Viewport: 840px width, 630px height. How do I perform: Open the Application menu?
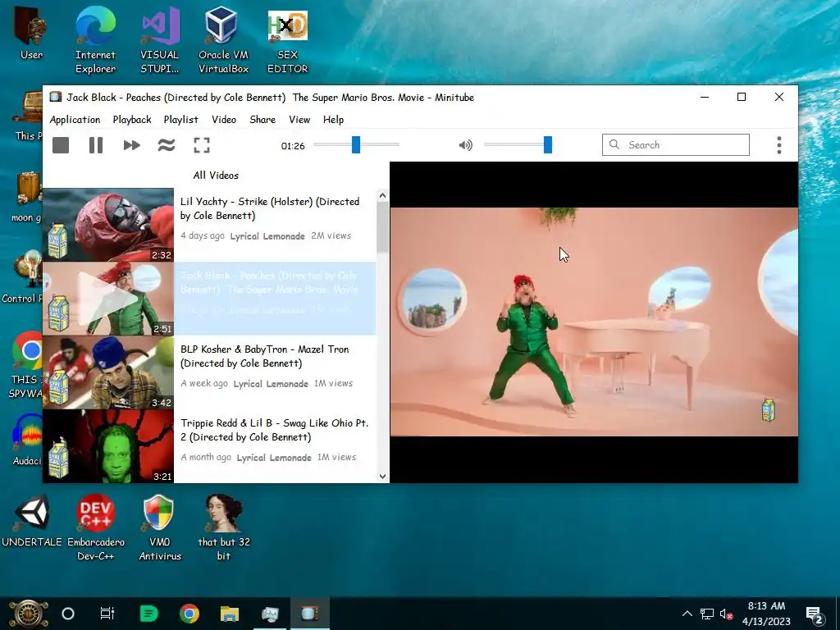tap(75, 120)
